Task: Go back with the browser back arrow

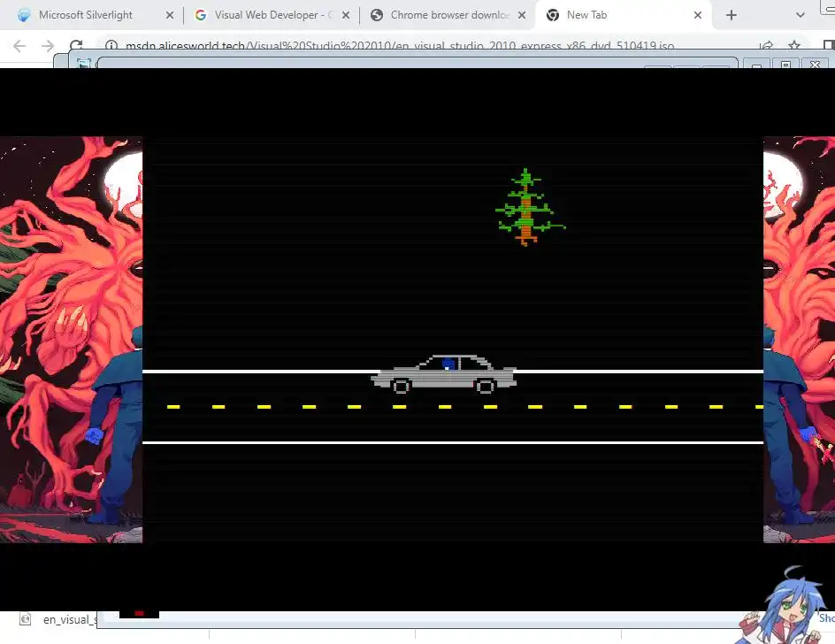Action: pos(19,46)
